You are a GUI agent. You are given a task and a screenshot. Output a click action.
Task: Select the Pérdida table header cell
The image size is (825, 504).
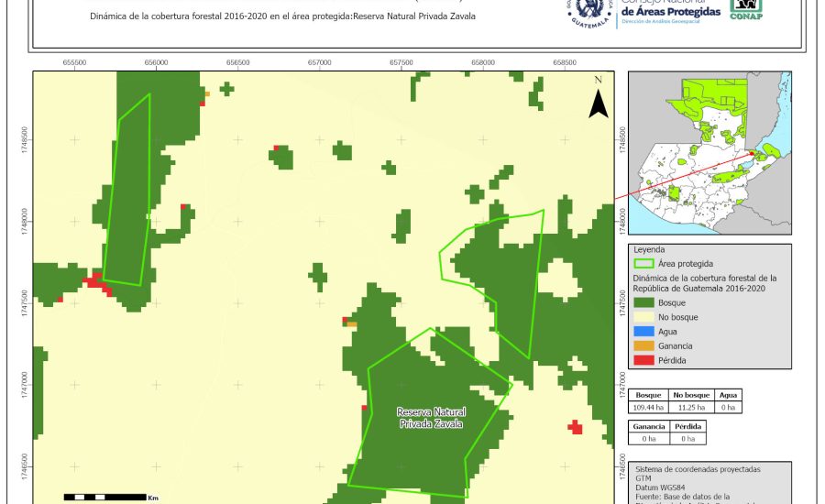click(688, 426)
